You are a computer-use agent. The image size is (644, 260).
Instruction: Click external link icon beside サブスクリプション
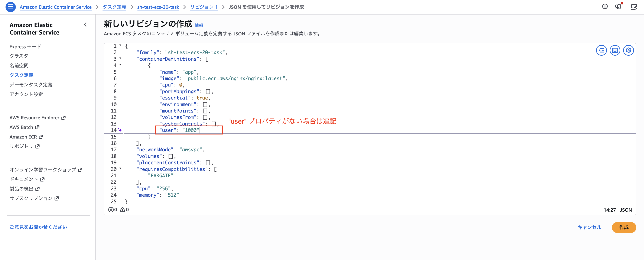[x=57, y=198]
